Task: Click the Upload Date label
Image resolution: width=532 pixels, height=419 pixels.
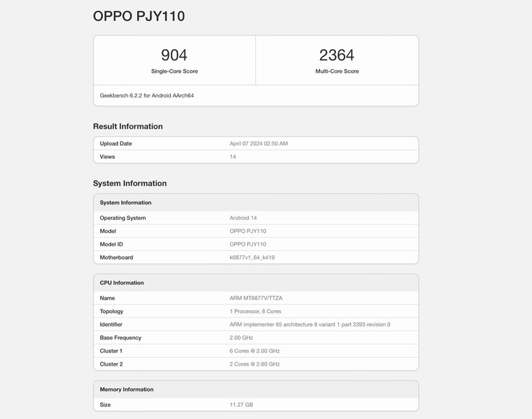Action: coord(115,144)
